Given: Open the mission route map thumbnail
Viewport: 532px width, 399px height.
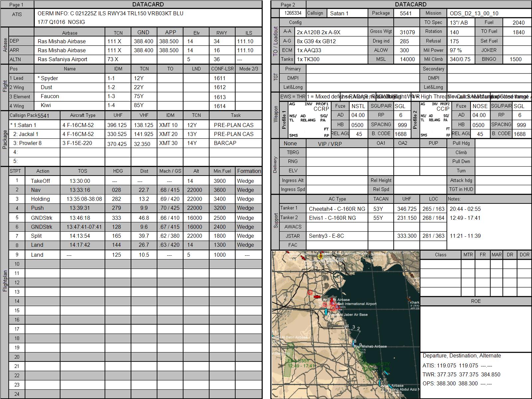Looking at the screenshot, I should pos(346,325).
